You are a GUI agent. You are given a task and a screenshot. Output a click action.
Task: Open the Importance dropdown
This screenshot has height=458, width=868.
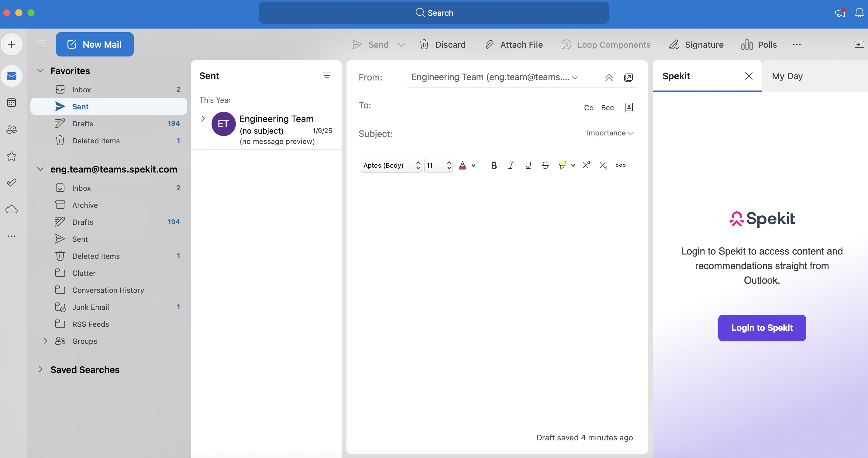click(610, 133)
